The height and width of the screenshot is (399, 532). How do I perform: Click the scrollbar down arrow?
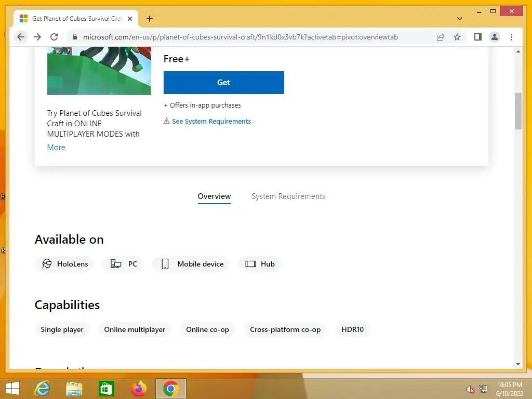518,364
